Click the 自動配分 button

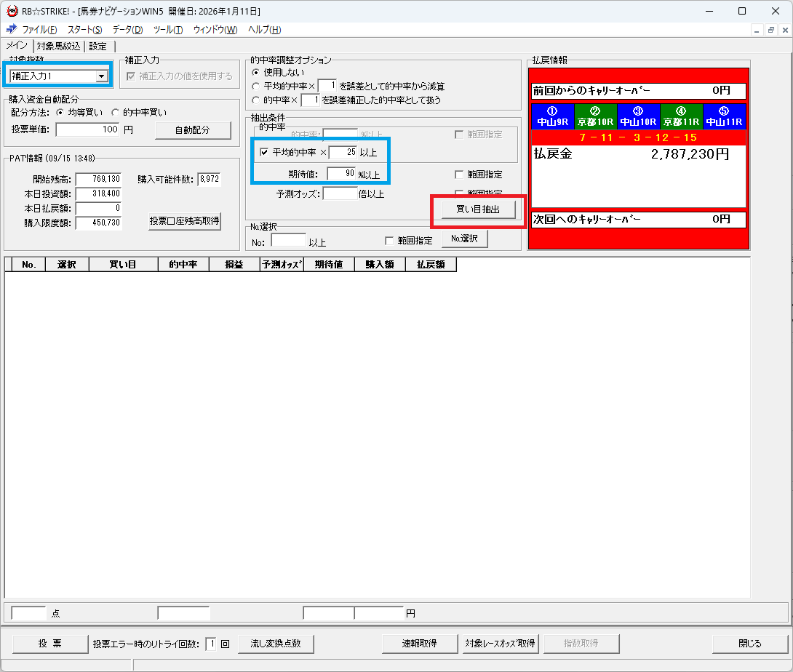(193, 130)
